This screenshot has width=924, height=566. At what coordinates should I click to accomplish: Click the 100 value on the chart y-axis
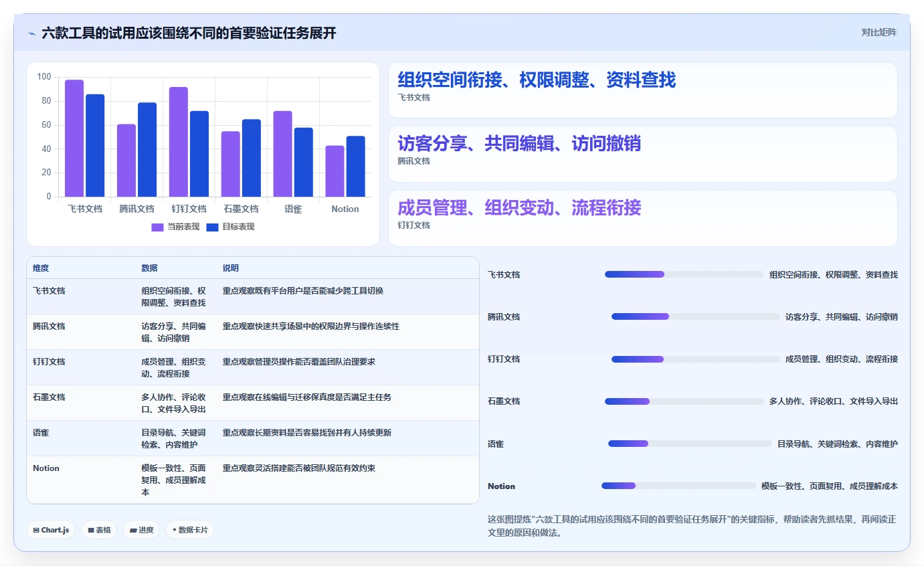44,77
